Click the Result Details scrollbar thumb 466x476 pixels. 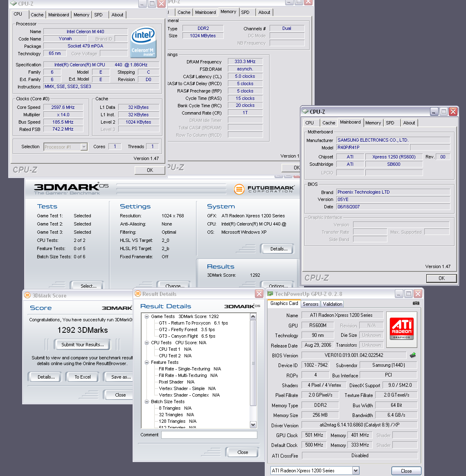pos(253,363)
